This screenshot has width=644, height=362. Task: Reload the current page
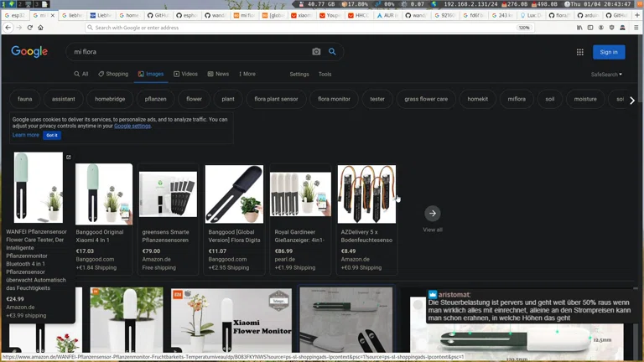tap(30, 28)
